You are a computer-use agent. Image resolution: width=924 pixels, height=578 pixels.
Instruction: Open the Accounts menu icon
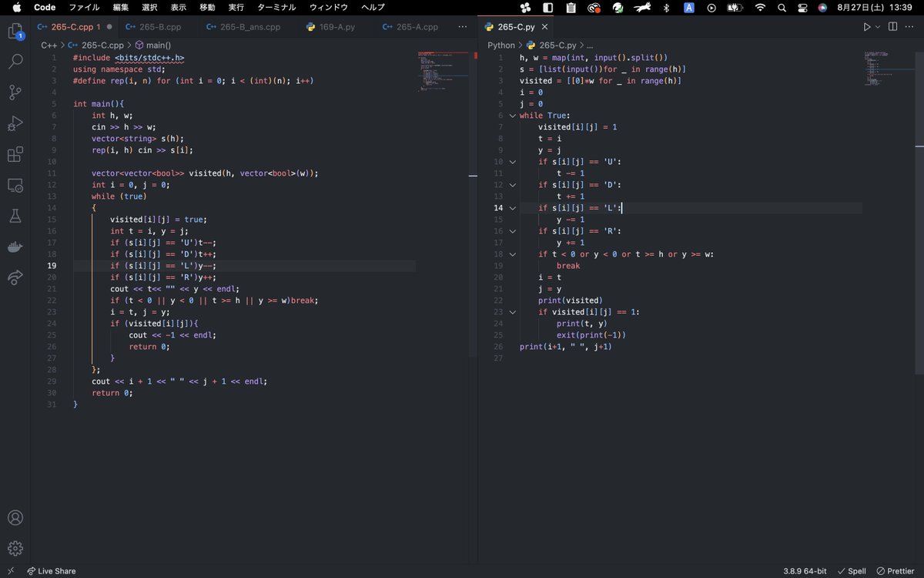pyautogui.click(x=15, y=518)
